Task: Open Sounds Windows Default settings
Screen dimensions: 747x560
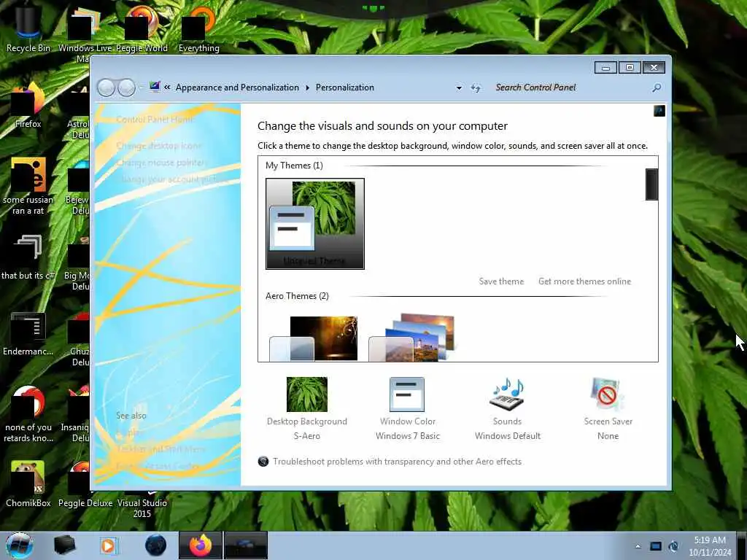Action: (508, 408)
